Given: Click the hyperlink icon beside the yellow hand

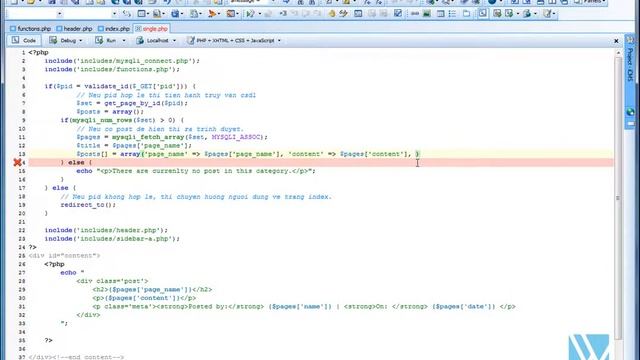Looking at the screenshot, I should point(343,14).
